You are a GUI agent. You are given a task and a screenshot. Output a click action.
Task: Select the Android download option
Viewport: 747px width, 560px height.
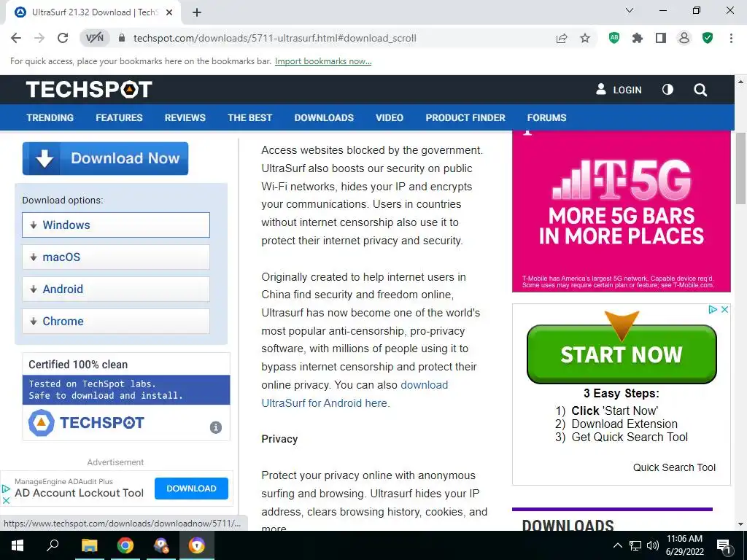[116, 289]
